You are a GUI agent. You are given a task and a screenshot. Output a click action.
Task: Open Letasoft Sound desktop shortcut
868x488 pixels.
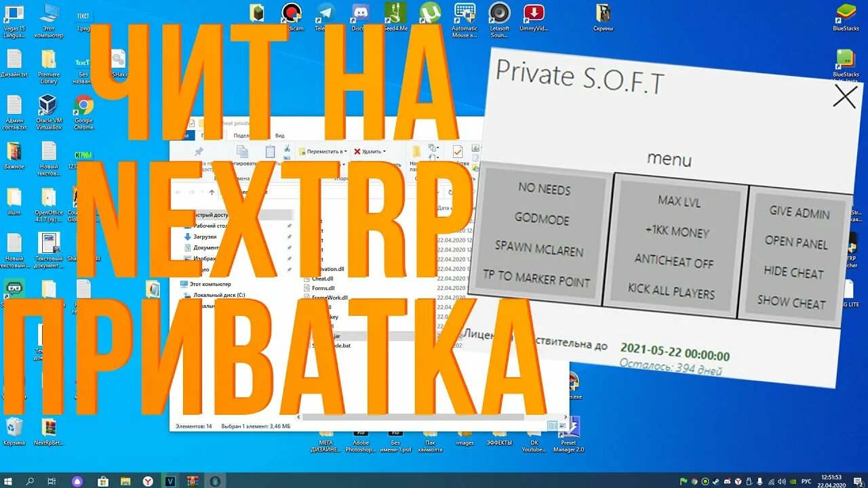pos(500,20)
